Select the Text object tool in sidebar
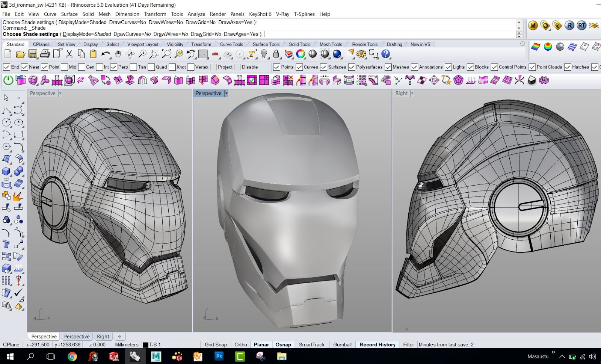601x364 pixels. [x=6, y=244]
